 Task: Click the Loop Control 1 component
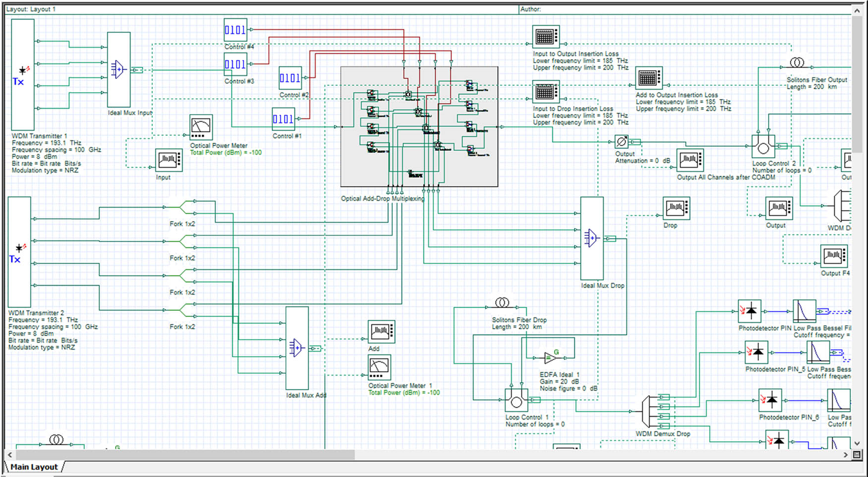coord(516,401)
